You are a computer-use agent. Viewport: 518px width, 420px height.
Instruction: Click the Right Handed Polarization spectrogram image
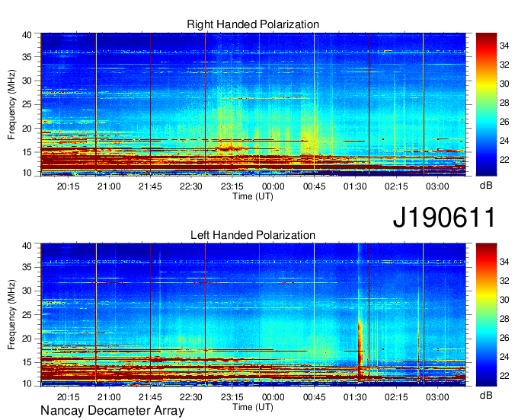tap(254, 104)
